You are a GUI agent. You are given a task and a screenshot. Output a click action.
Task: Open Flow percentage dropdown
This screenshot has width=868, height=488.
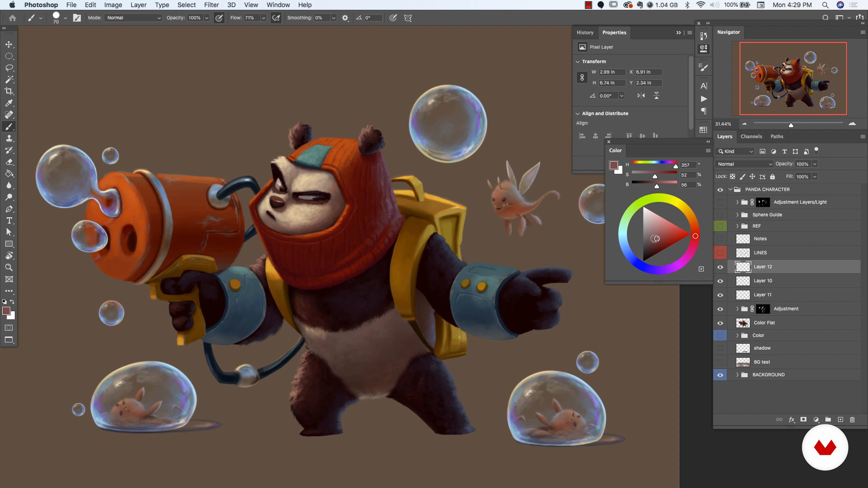(264, 18)
